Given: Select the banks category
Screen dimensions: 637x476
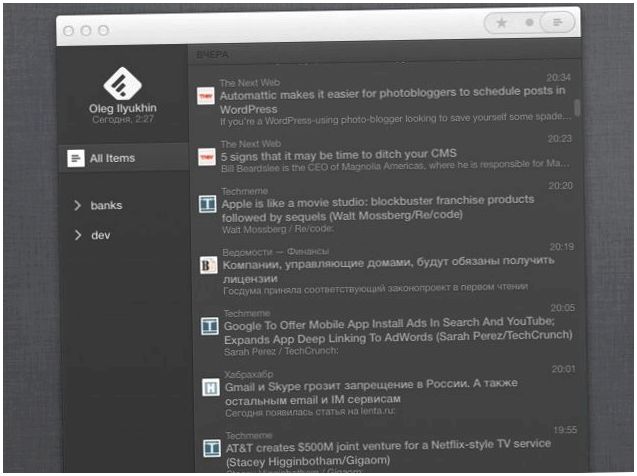Looking at the screenshot, I should [106, 206].
